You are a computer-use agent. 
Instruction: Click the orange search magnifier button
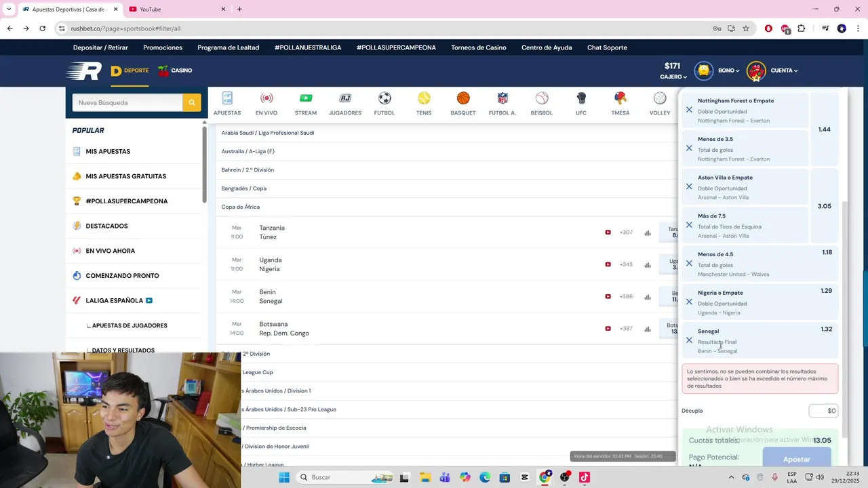[x=192, y=102]
